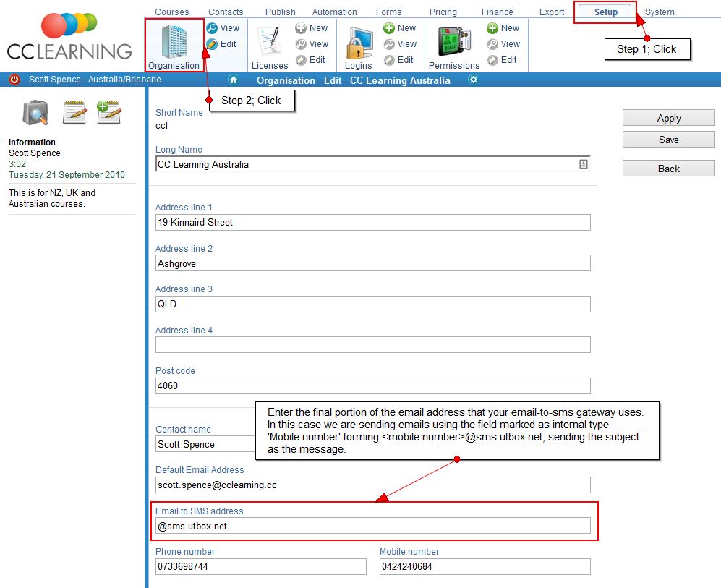Click View for Licenses
Viewport: 721px width, 588px height.
(x=312, y=44)
